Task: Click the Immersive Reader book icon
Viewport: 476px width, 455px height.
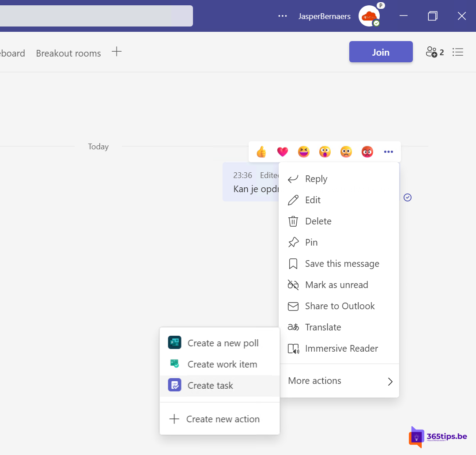Action: pyautogui.click(x=293, y=349)
